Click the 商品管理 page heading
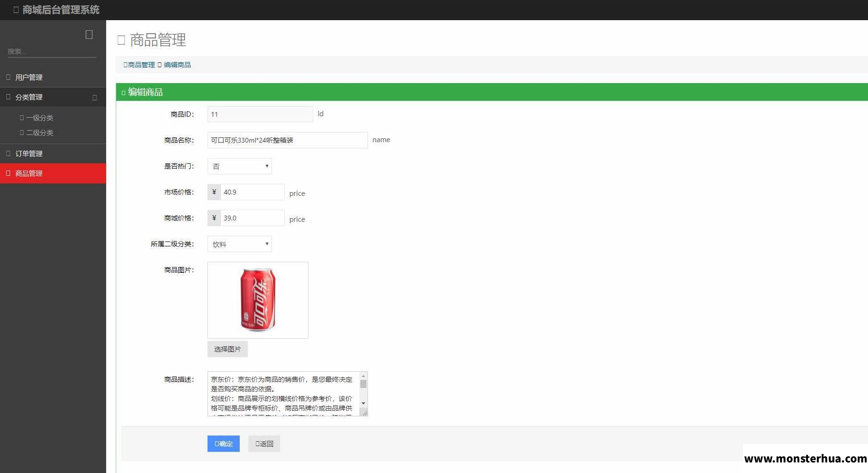Viewport: 868px width, 473px height. tap(158, 40)
